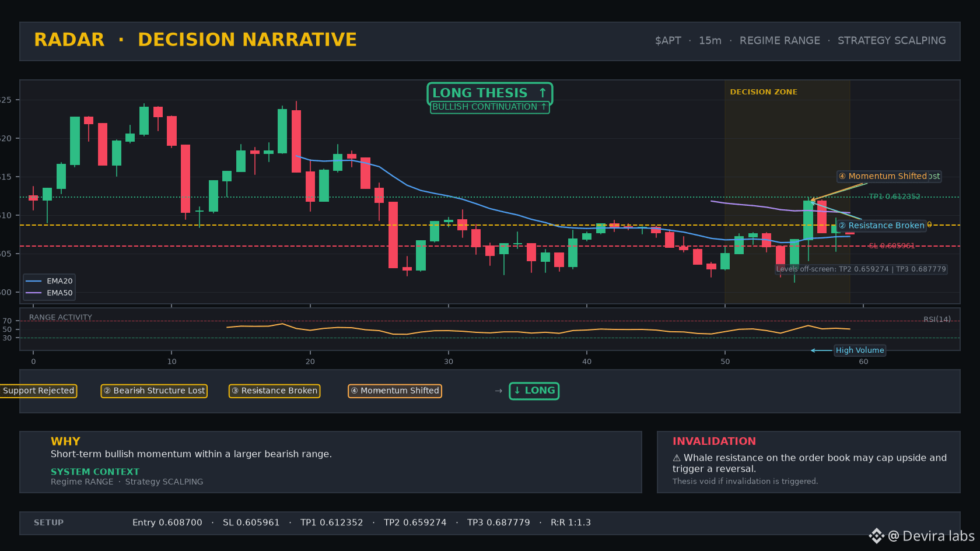Click the ② Resistance Broken chart annotation
The height and width of the screenshot is (551, 980).
click(x=881, y=226)
